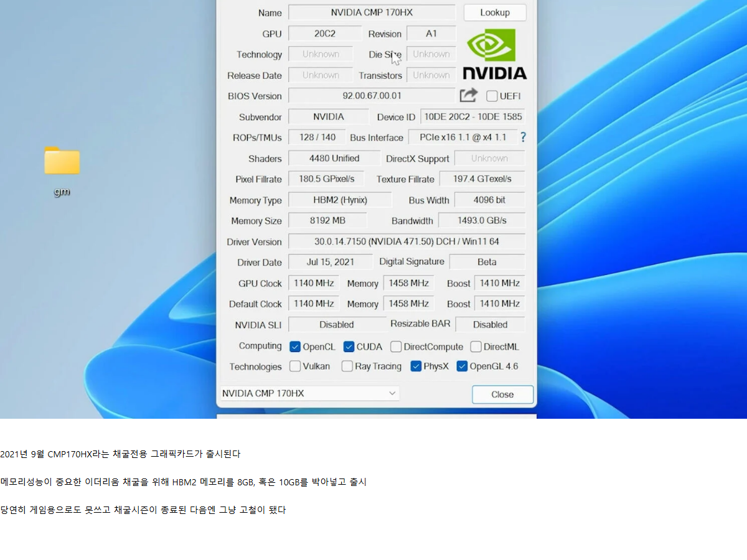
Task: Click the Memory Type value HBM2 (Hynix)
Action: [x=340, y=200]
